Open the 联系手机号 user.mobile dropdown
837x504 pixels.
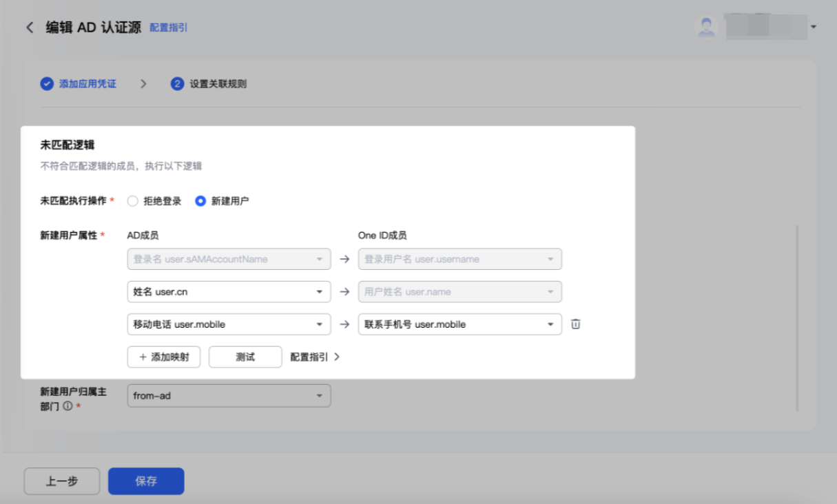tap(459, 324)
